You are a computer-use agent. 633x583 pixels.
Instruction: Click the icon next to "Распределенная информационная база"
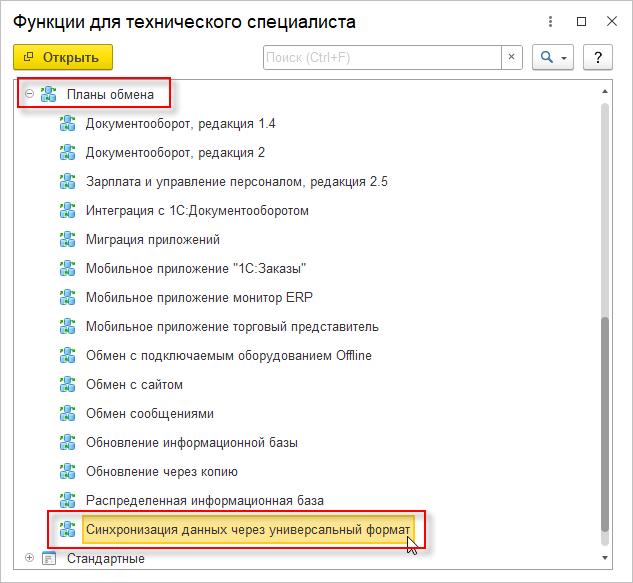(x=68, y=501)
